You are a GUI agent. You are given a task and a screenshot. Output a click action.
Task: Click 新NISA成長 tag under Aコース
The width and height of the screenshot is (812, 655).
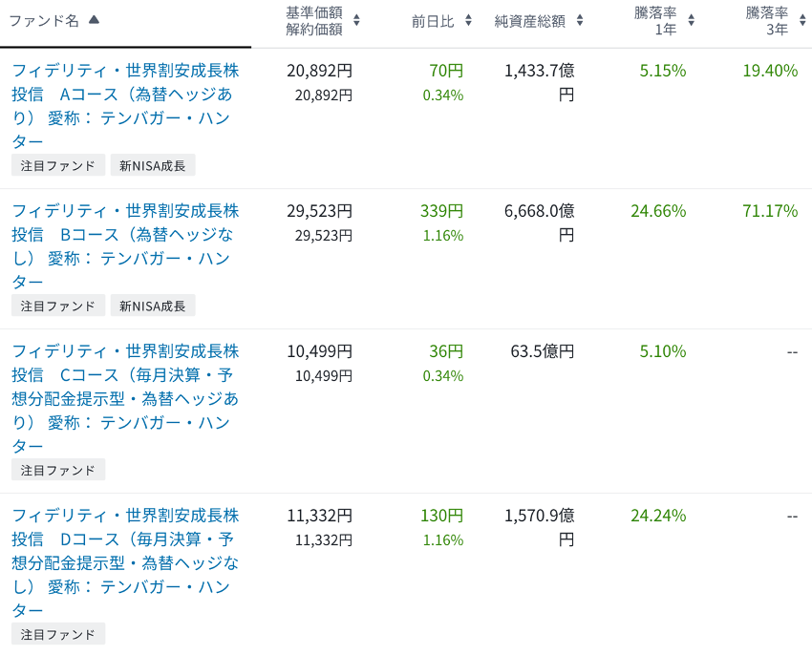pos(153,165)
